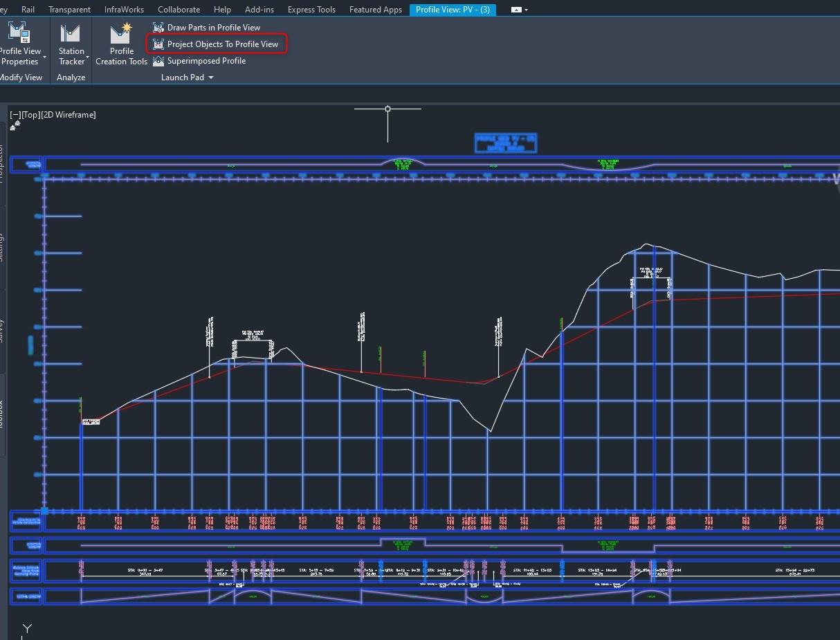Open the Express Tools menu

point(311,9)
